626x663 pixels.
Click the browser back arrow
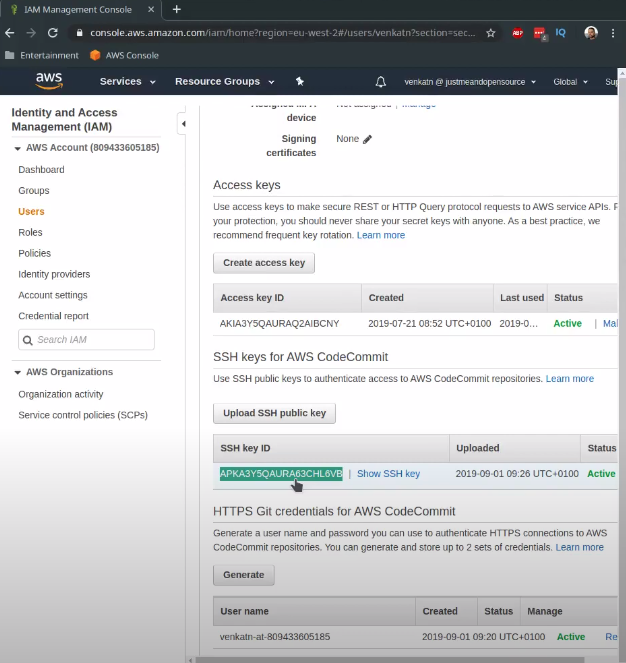10,33
